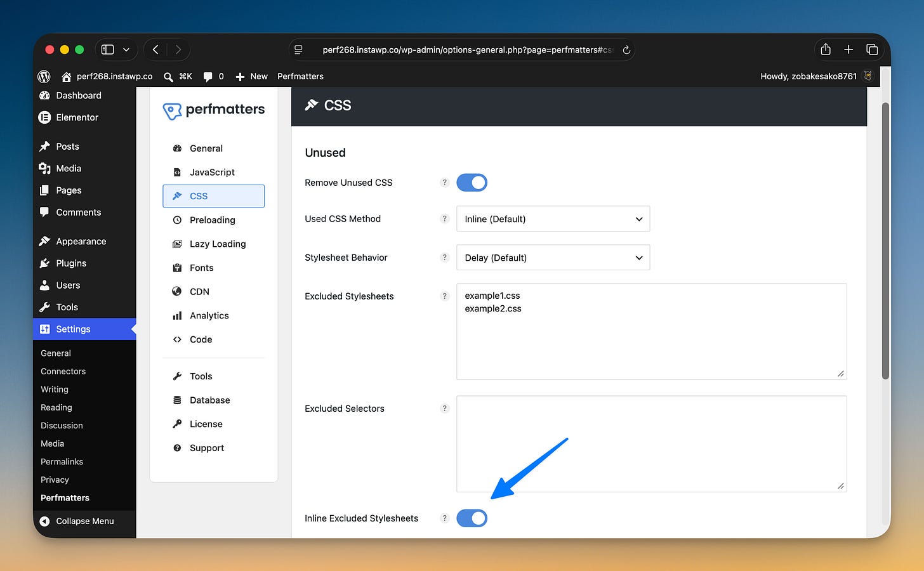Click the help icon beside Remove Unused CSS
Image resolution: width=924 pixels, height=571 pixels.
[x=445, y=183]
